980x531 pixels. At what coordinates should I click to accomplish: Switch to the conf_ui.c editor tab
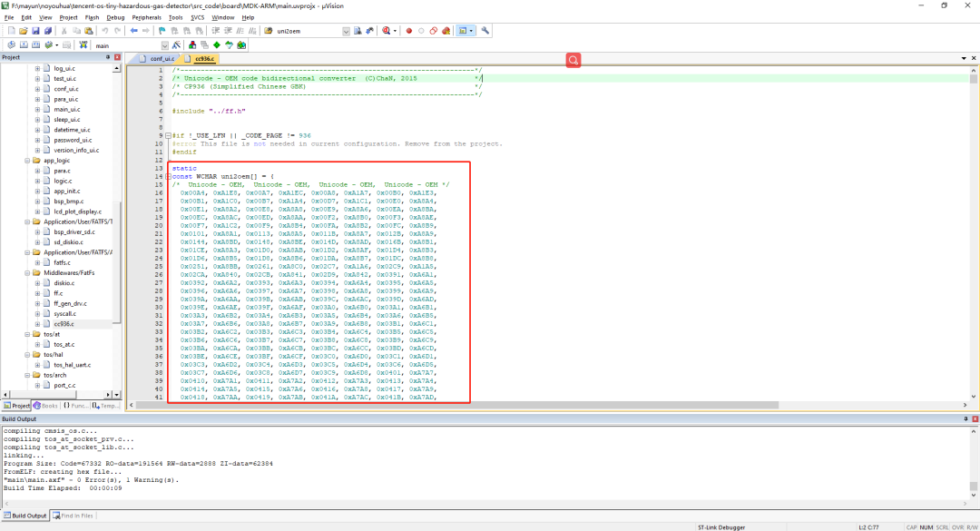(x=156, y=59)
